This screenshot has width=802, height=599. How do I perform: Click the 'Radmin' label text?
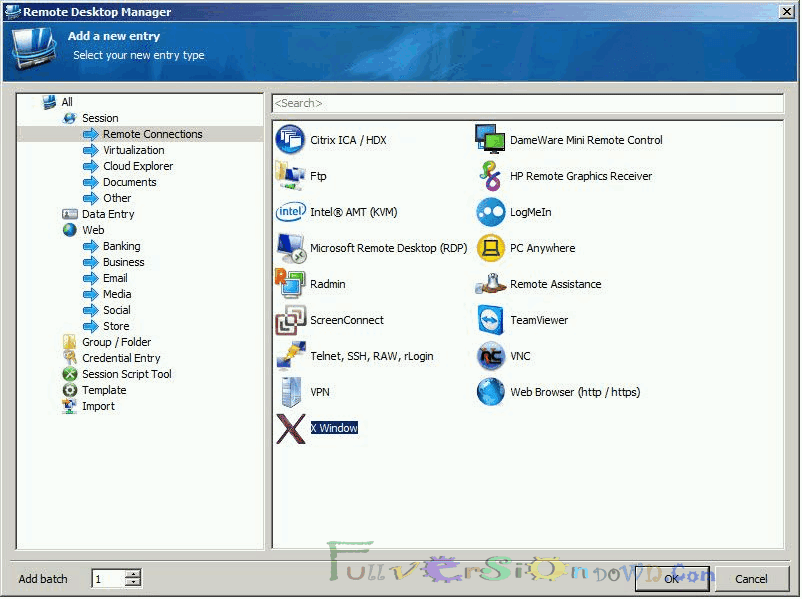pos(328,284)
